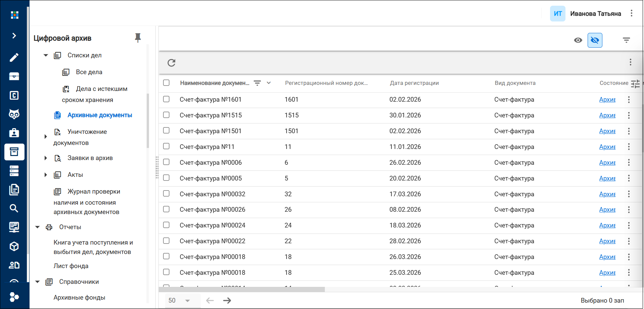Screen dimensions: 644x309
Task: Expand Уничтожение документов node
Action: click(46, 137)
